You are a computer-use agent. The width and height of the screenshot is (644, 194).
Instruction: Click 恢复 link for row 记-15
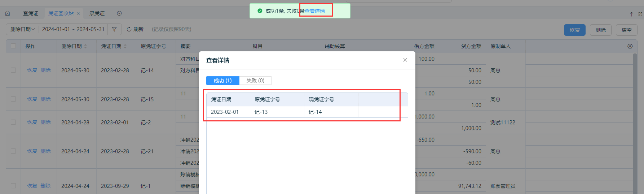[32, 99]
